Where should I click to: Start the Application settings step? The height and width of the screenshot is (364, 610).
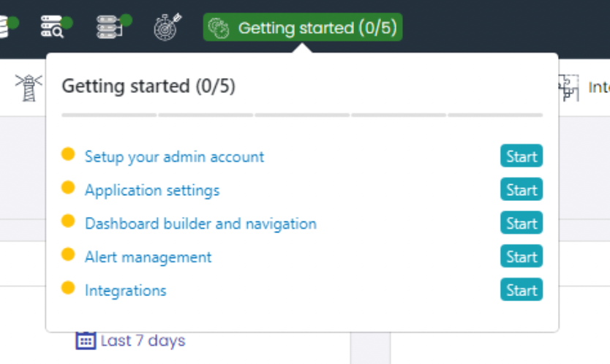521,189
